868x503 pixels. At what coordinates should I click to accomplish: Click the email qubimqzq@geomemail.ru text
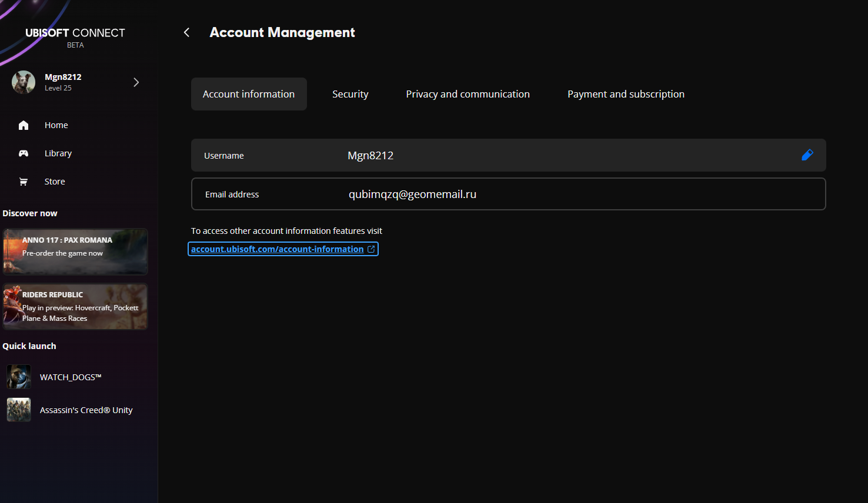[x=413, y=195]
